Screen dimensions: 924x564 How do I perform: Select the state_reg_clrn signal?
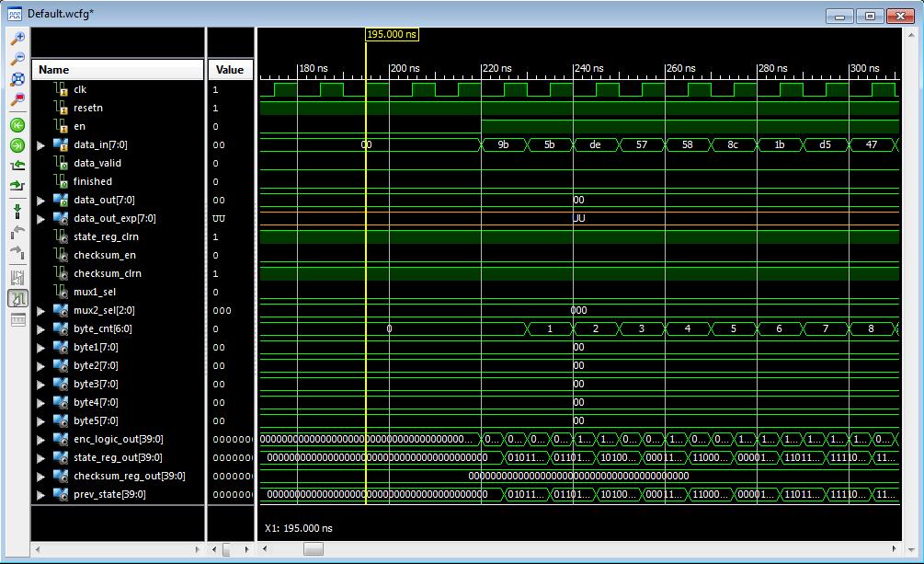point(106,236)
